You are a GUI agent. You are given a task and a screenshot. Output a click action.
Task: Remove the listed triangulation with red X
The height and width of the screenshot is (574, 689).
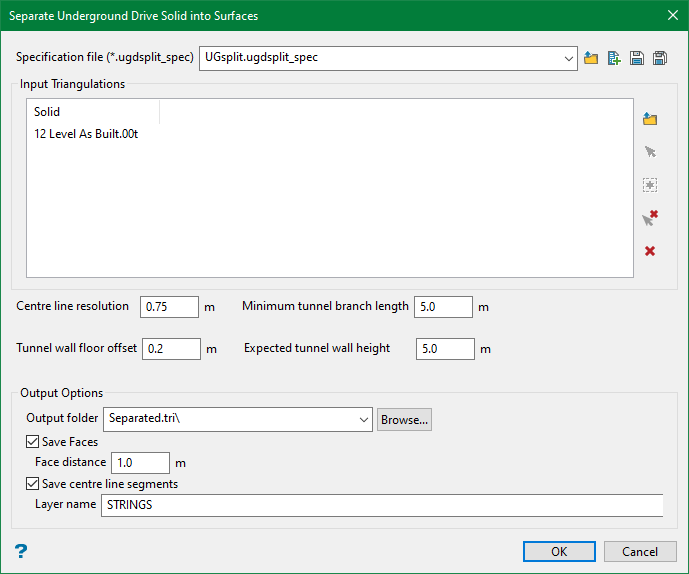(x=650, y=251)
